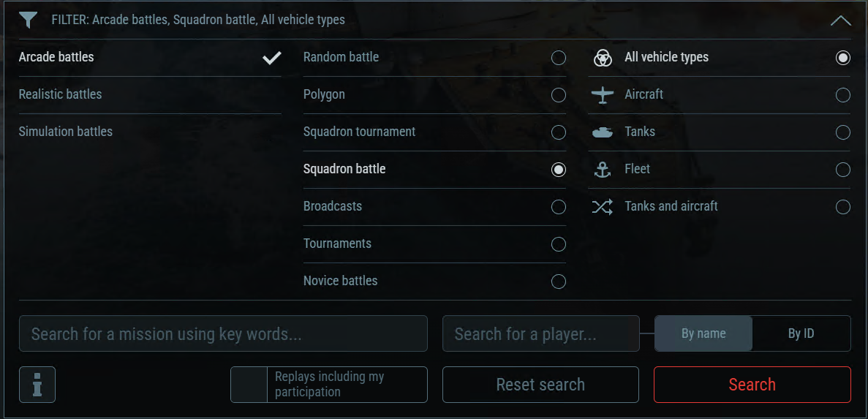Choose the Novice battles radio button
868x419 pixels.
pos(559,282)
